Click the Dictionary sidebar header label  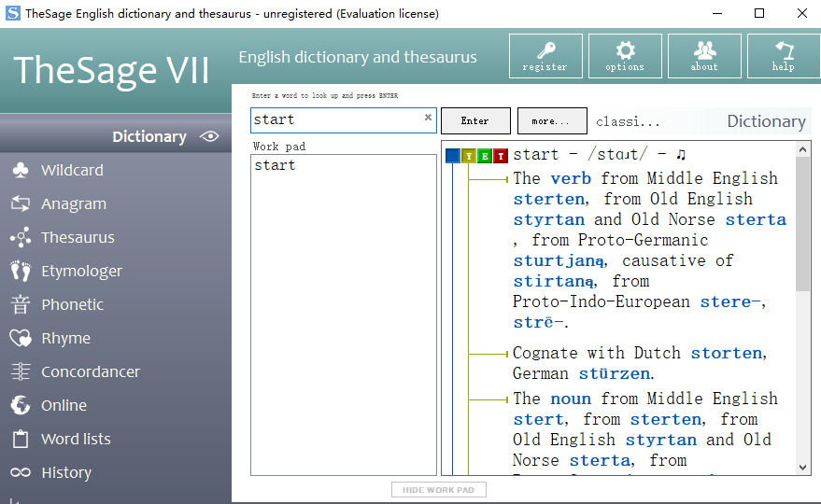pos(149,136)
